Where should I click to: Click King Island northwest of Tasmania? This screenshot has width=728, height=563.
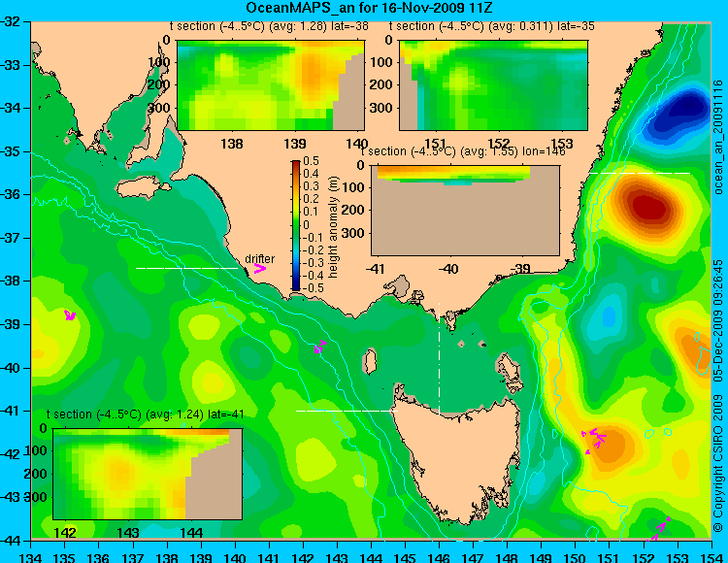[369, 362]
